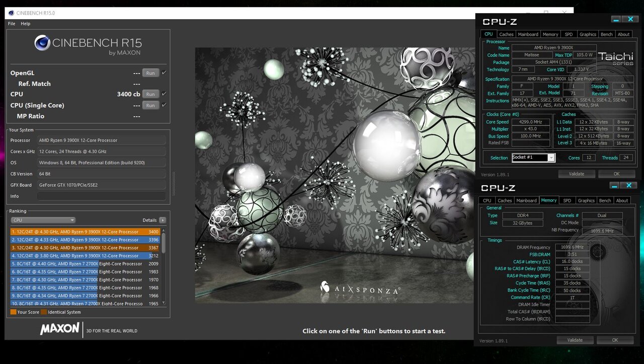Run the CPU (Single Core) benchmark
The width and height of the screenshot is (644, 364).
tap(150, 105)
